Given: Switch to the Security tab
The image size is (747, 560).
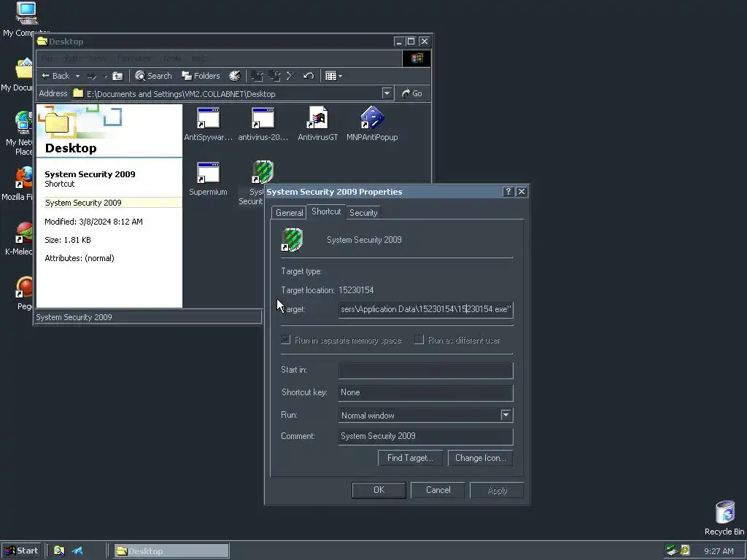Looking at the screenshot, I should pyautogui.click(x=363, y=213).
